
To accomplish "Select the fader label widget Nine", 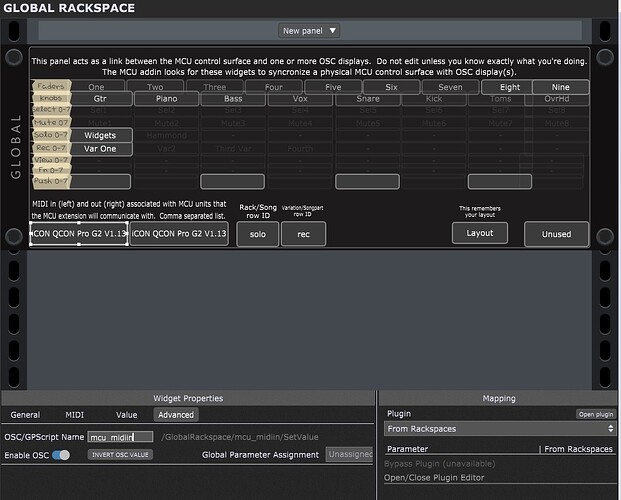I will click(561, 87).
